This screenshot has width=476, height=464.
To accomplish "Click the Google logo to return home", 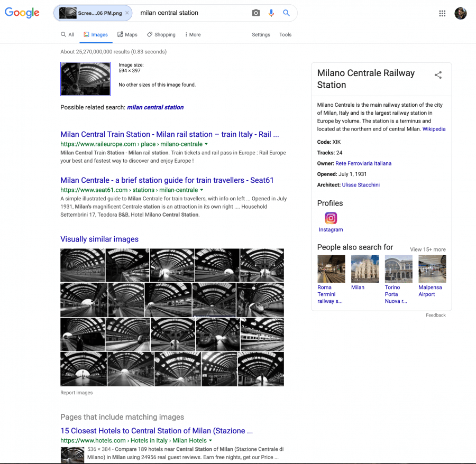I will (22, 13).
